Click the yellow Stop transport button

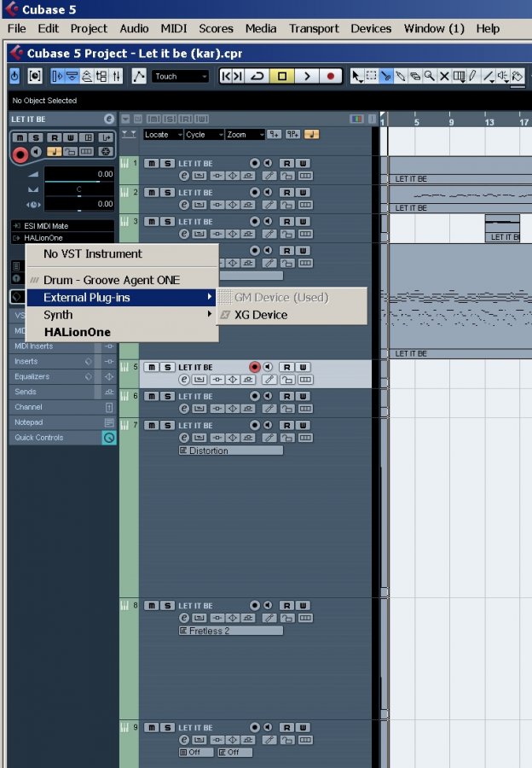(282, 76)
